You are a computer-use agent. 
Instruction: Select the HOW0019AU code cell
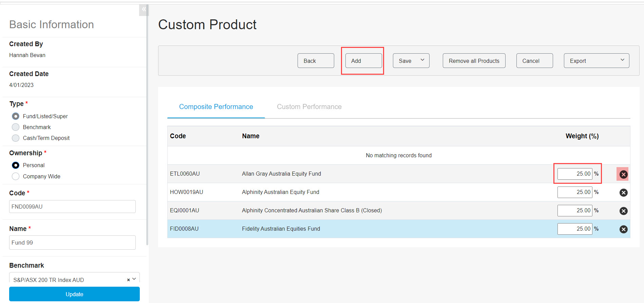pos(187,192)
